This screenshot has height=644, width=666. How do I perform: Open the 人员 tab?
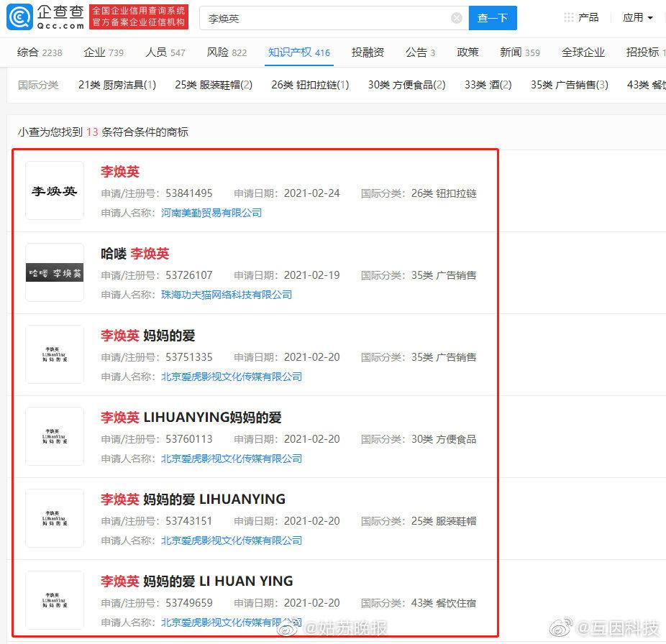point(165,52)
